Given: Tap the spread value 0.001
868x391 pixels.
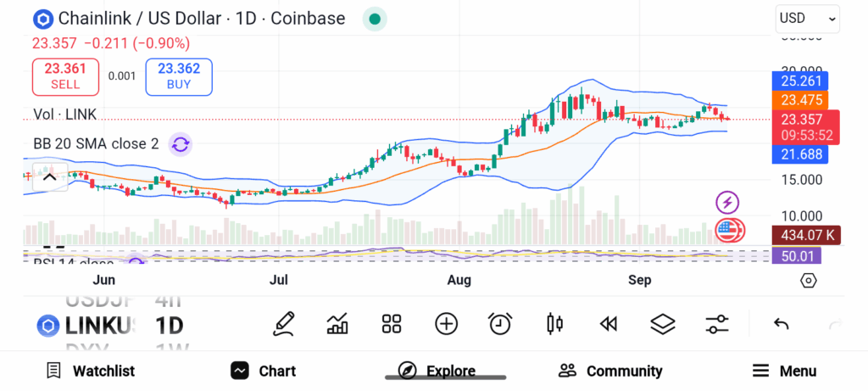Looking at the screenshot, I should click(x=122, y=76).
